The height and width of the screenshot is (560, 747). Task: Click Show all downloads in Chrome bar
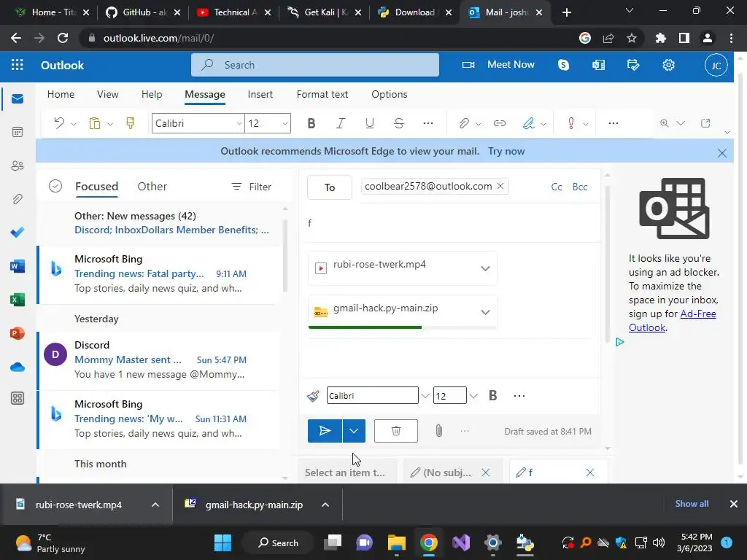pos(692,503)
